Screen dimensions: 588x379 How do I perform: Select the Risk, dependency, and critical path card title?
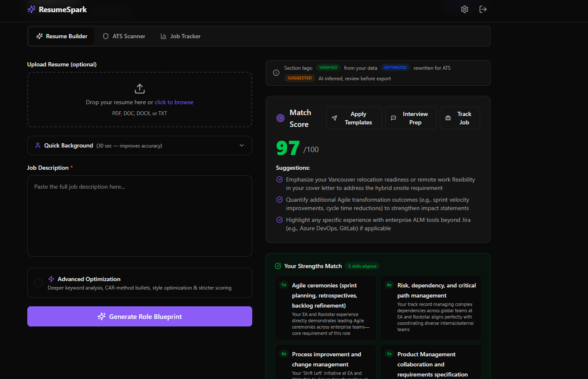coord(436,290)
